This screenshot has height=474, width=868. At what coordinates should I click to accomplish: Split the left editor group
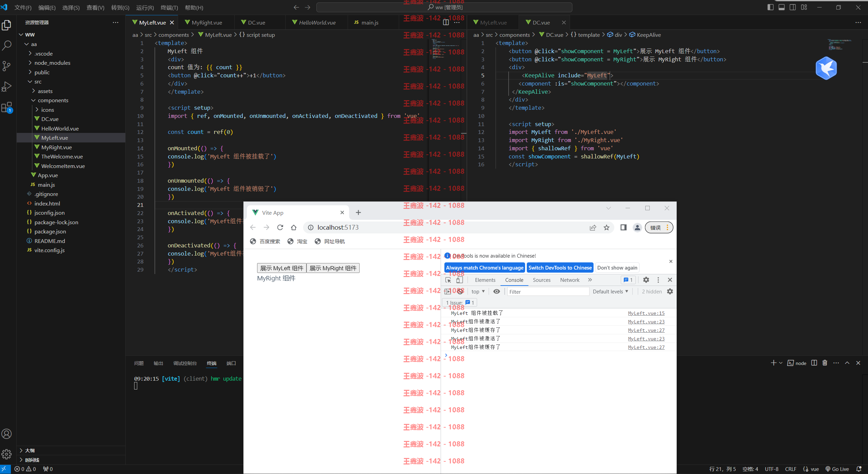coord(446,22)
